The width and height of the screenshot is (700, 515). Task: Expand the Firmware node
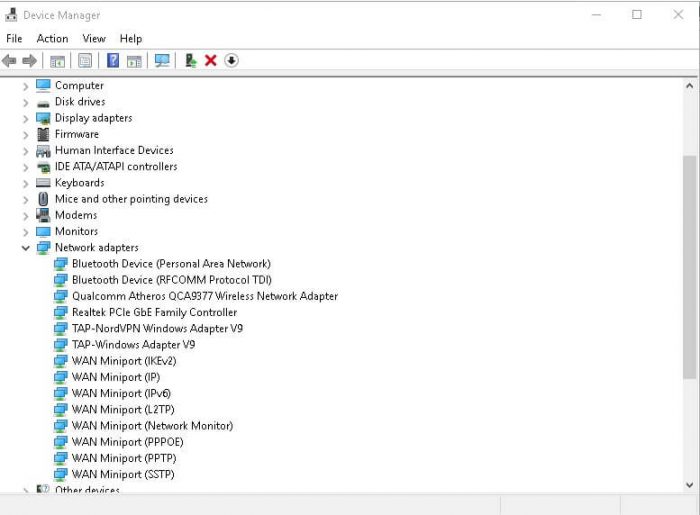coord(25,135)
